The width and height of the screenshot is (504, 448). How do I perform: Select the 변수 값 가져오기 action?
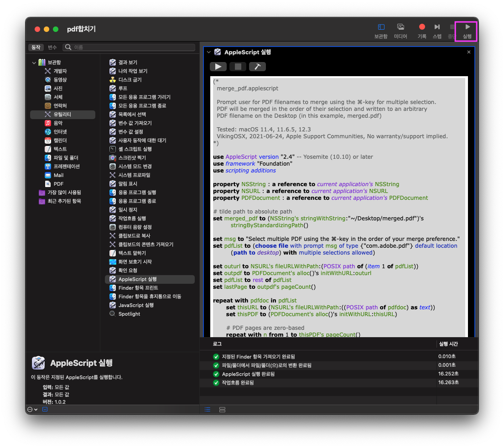135,123
